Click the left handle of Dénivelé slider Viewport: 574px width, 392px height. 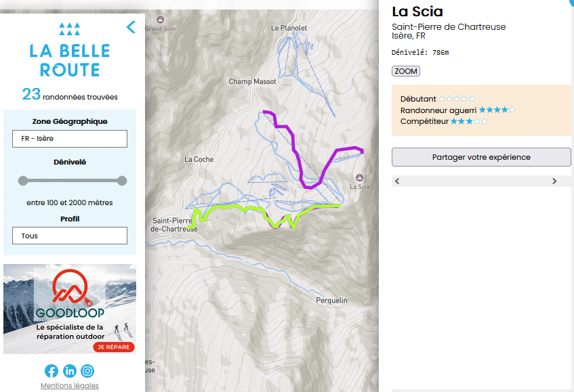click(22, 181)
